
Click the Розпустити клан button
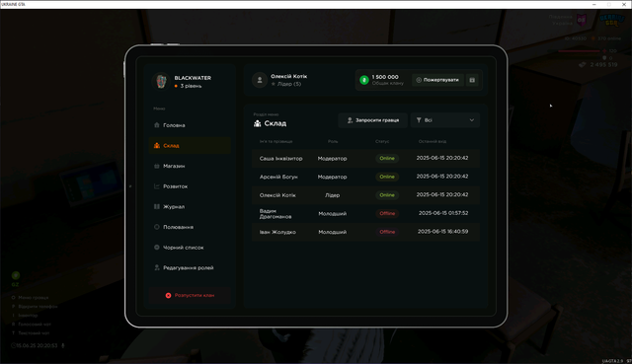(190, 295)
